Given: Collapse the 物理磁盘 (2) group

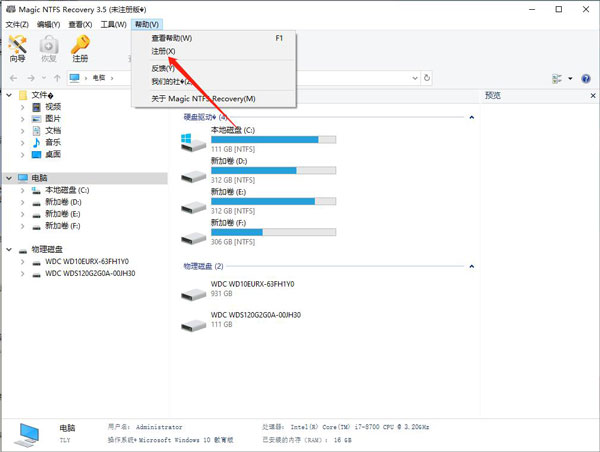Looking at the screenshot, I should tap(471, 266).
